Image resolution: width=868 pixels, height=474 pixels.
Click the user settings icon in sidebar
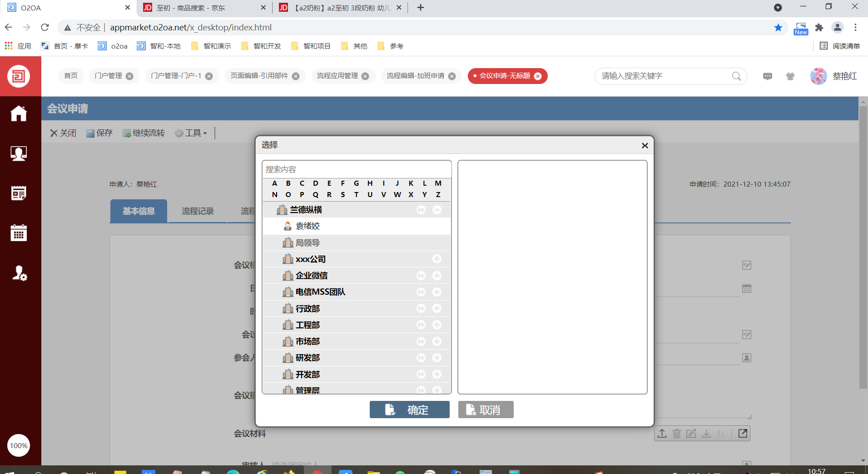[x=19, y=273]
